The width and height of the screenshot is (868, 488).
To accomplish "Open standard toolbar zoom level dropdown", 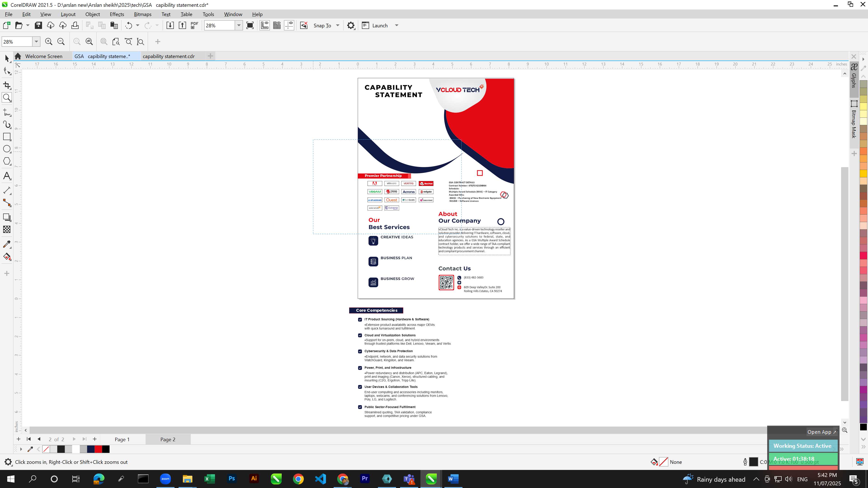I will click(x=238, y=26).
